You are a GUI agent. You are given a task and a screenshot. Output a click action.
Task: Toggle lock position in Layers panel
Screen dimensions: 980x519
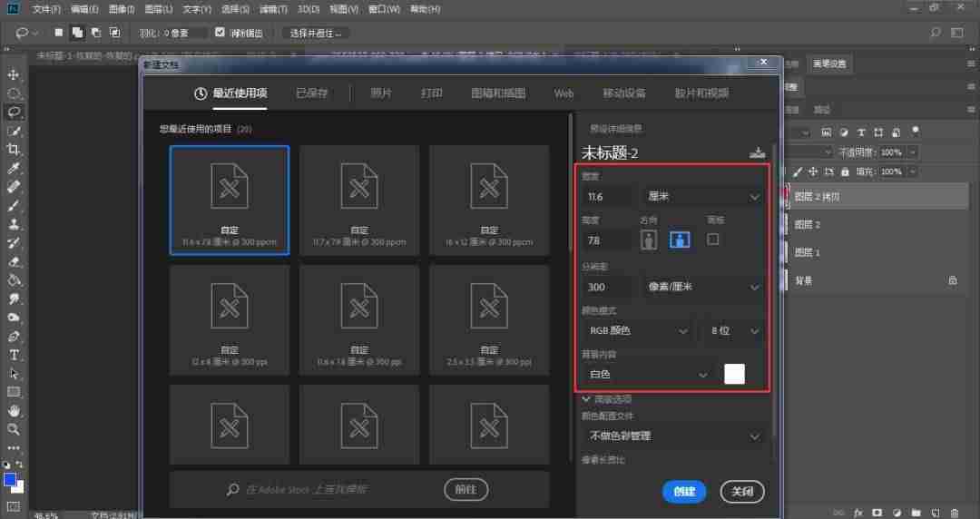[x=813, y=171]
